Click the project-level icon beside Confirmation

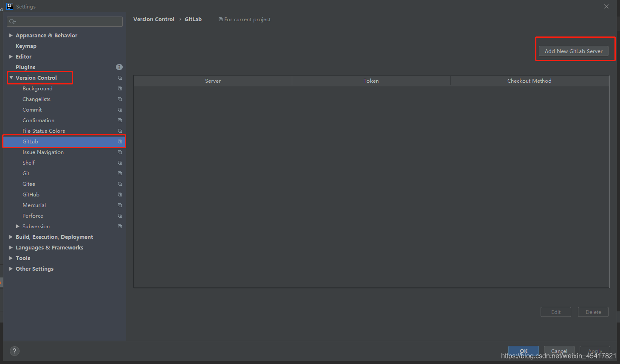click(x=120, y=120)
